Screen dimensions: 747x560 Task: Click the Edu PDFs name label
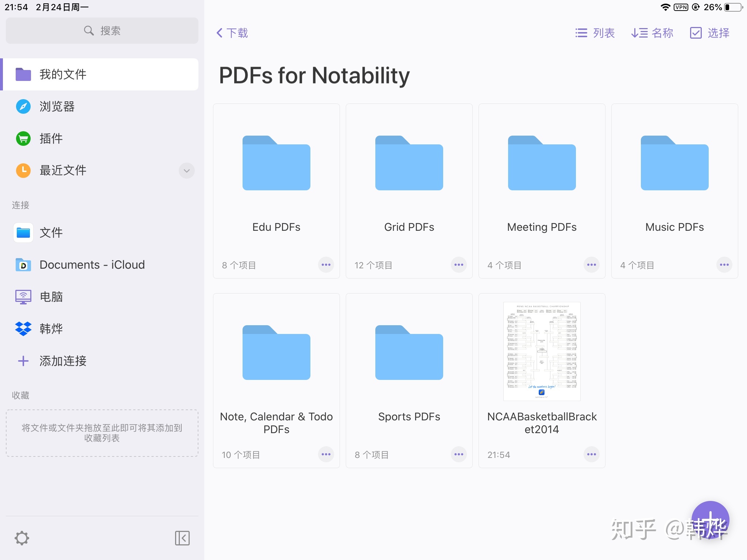coord(276,227)
